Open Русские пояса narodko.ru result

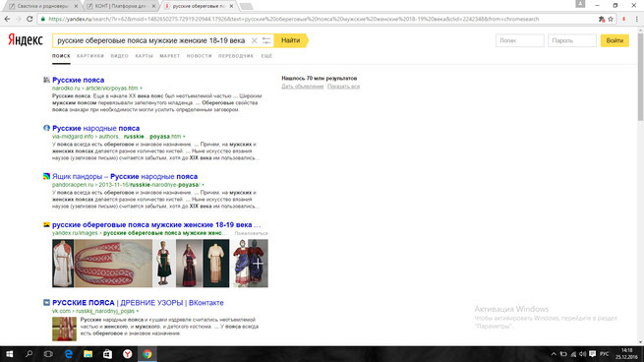(x=78, y=80)
